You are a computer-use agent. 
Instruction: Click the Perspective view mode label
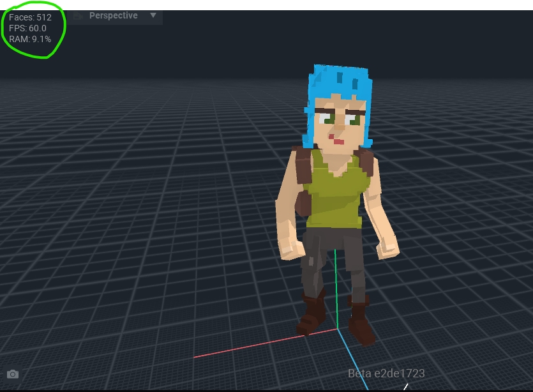(113, 15)
